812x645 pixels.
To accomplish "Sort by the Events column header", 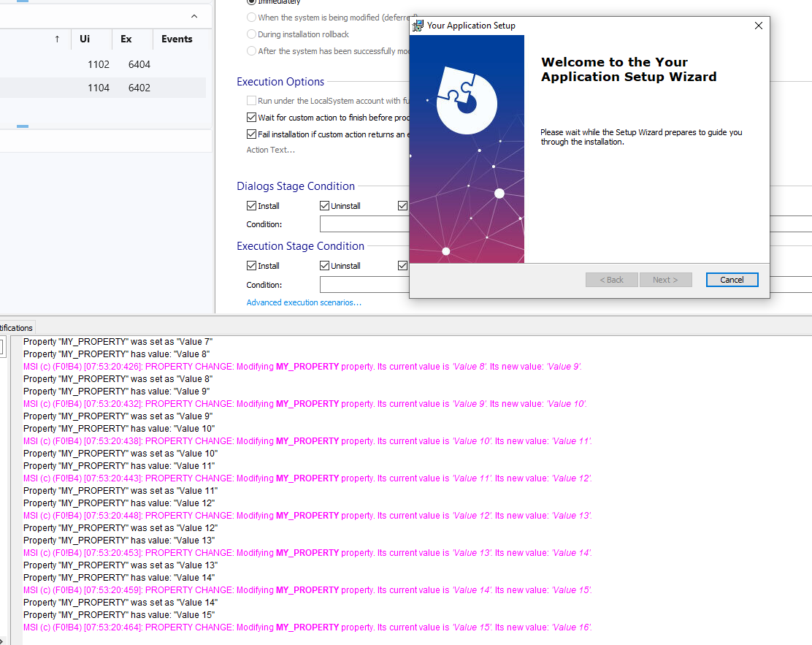I will pyautogui.click(x=177, y=39).
